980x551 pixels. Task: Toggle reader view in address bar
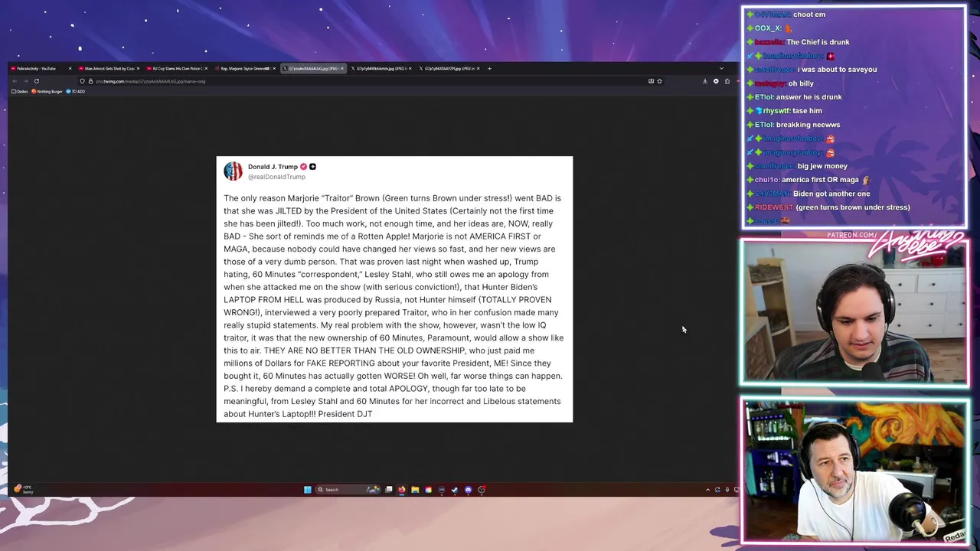click(x=651, y=81)
